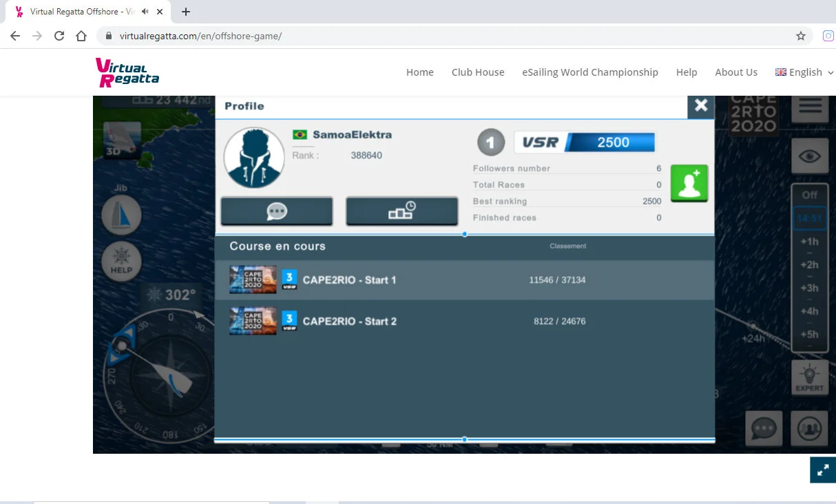Expand the English language dropdown
The width and height of the screenshot is (836, 504).
click(x=804, y=72)
